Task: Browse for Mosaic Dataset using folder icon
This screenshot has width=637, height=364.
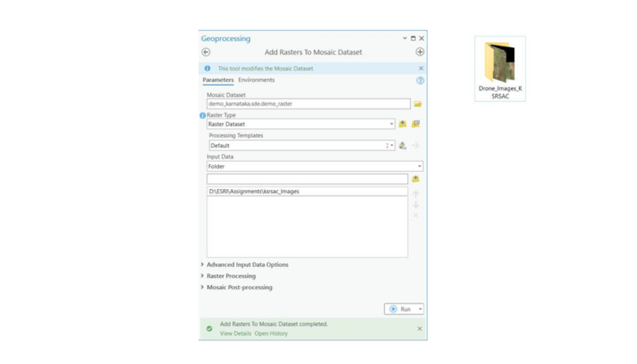Action: tap(417, 104)
